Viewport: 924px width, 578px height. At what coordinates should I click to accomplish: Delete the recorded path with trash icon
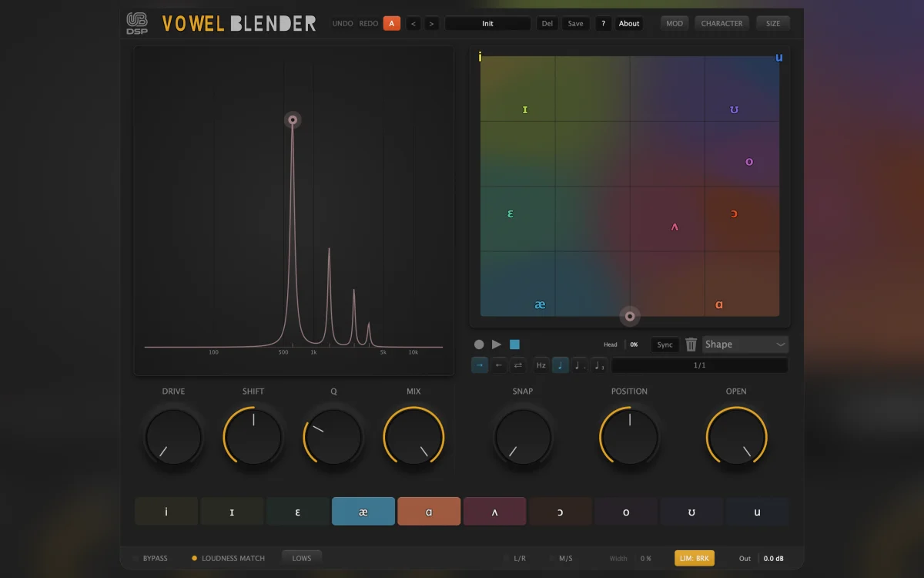click(691, 344)
